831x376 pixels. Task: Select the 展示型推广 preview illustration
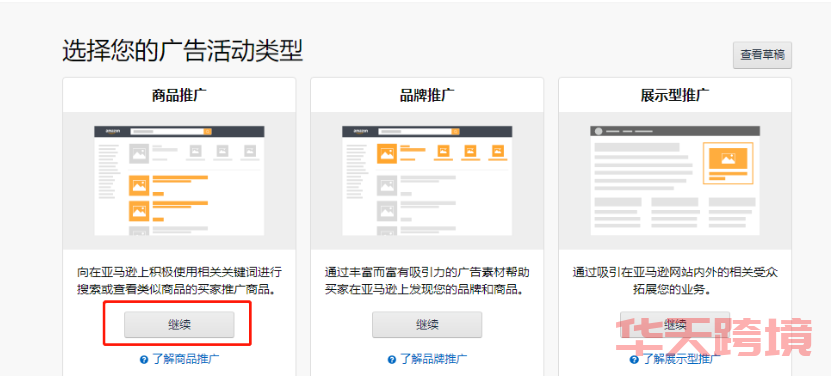[x=675, y=181]
